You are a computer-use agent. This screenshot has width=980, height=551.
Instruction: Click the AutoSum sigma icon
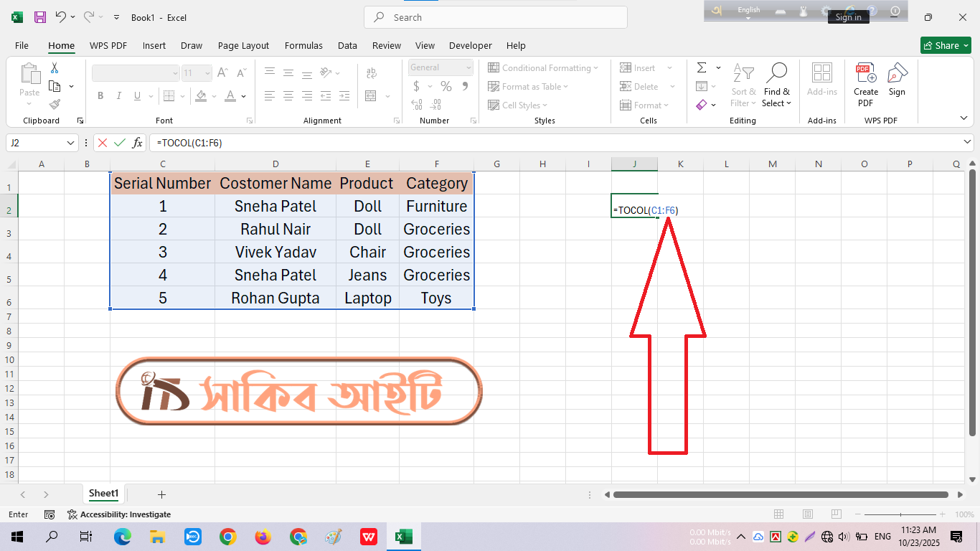701,67
